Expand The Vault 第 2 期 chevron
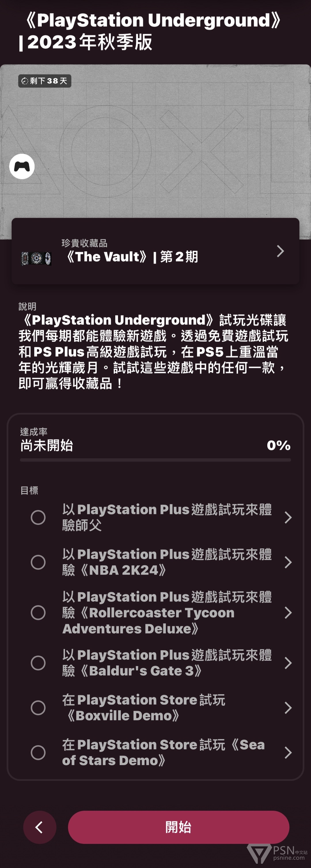The height and width of the screenshot is (868, 311). tap(280, 251)
